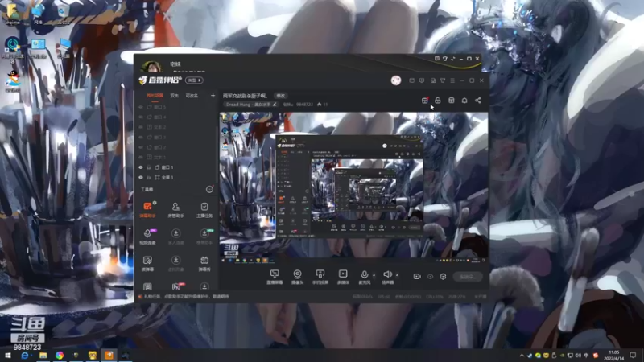
Task: Toggle the lock on the 全屏 1 source
Action: [149, 177]
